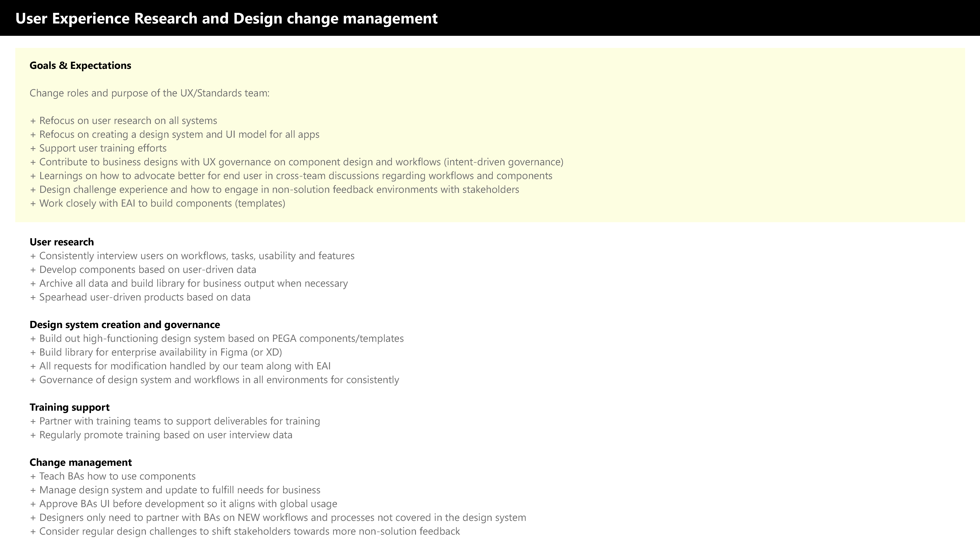980x551 pixels.
Task: Click the slide title User Experience Research heading
Action: 226,18
